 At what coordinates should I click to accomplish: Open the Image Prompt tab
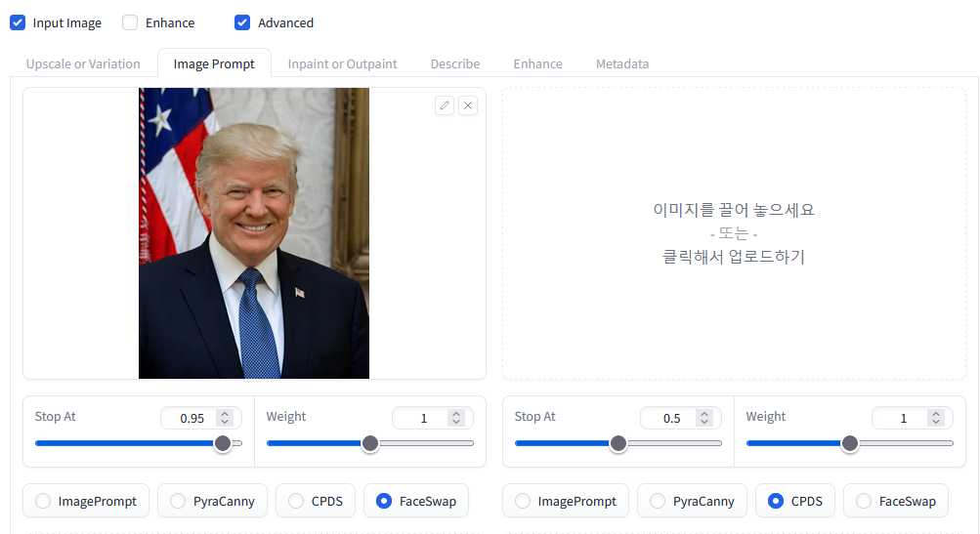(214, 63)
